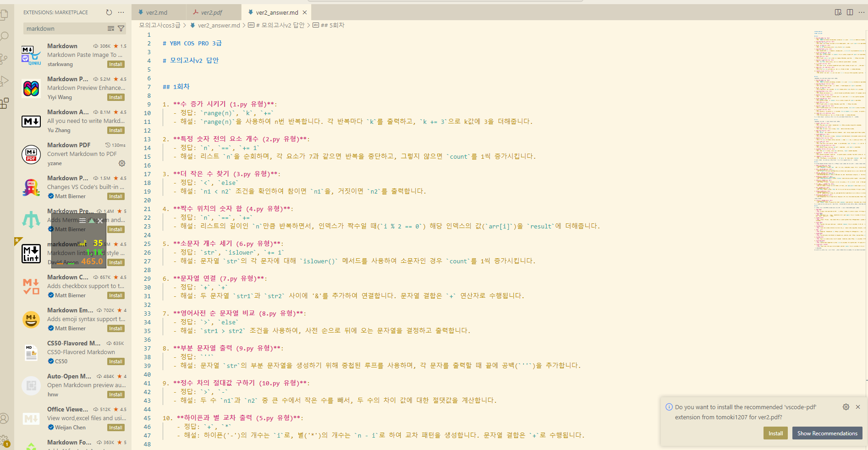
Task: Open notification settings gear icon
Action: point(846,407)
